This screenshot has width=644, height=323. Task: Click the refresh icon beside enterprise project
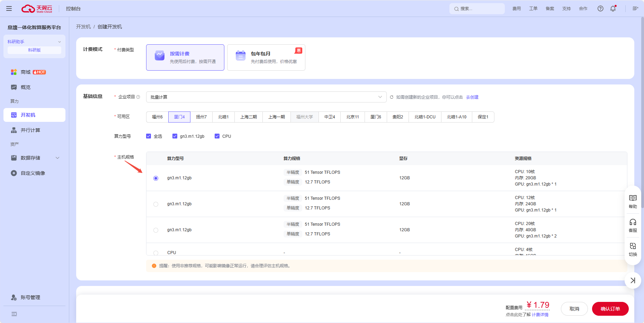(x=392, y=97)
